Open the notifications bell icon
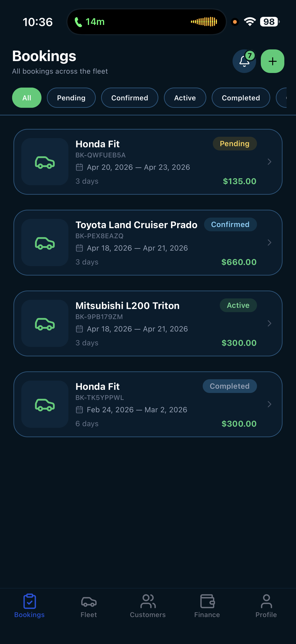296x644 pixels. pyautogui.click(x=244, y=61)
